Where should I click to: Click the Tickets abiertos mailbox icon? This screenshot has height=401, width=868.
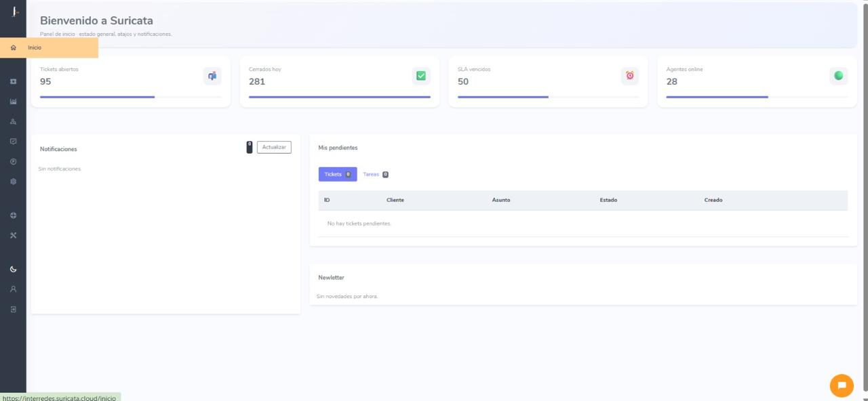tap(212, 76)
